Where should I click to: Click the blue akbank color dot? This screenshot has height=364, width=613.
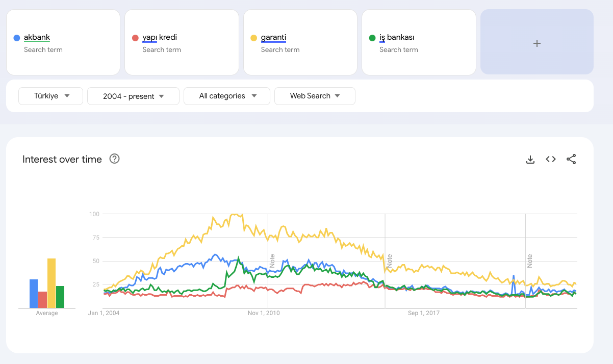tap(17, 38)
